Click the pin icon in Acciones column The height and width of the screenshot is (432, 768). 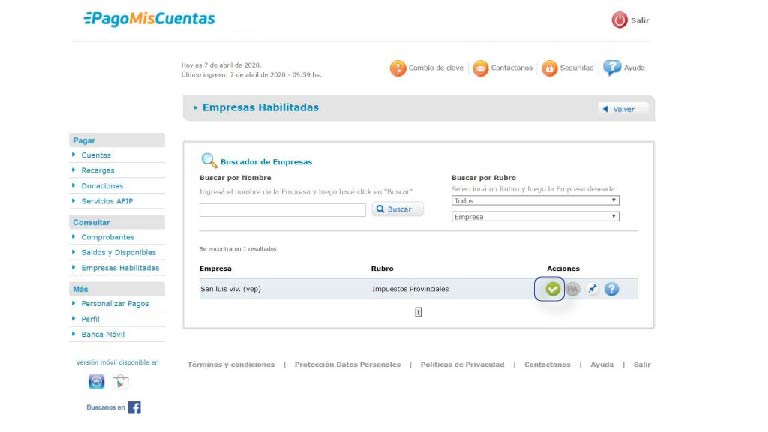(592, 289)
